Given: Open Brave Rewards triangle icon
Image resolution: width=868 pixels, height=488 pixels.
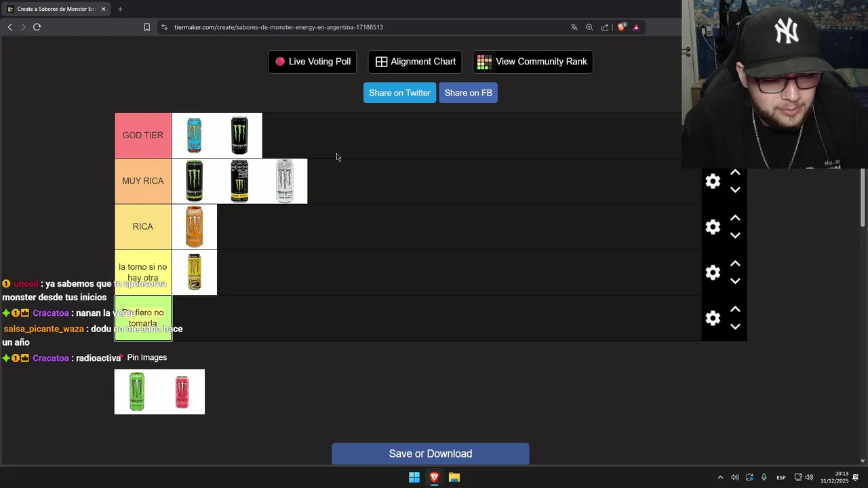Looking at the screenshot, I should pos(636,27).
